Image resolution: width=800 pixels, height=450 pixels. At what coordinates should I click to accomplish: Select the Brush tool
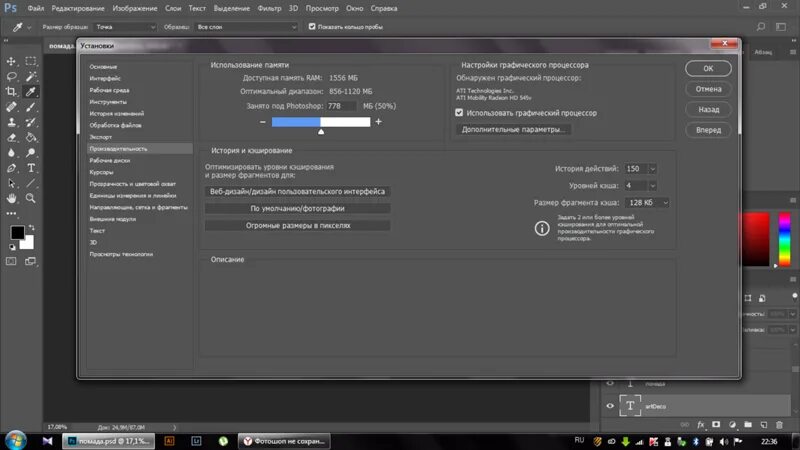[31, 107]
